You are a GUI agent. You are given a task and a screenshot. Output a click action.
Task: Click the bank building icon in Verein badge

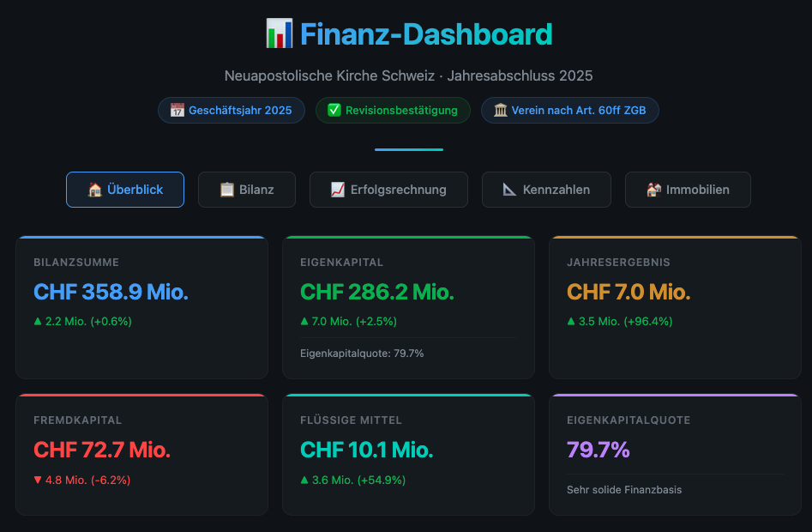pos(500,111)
